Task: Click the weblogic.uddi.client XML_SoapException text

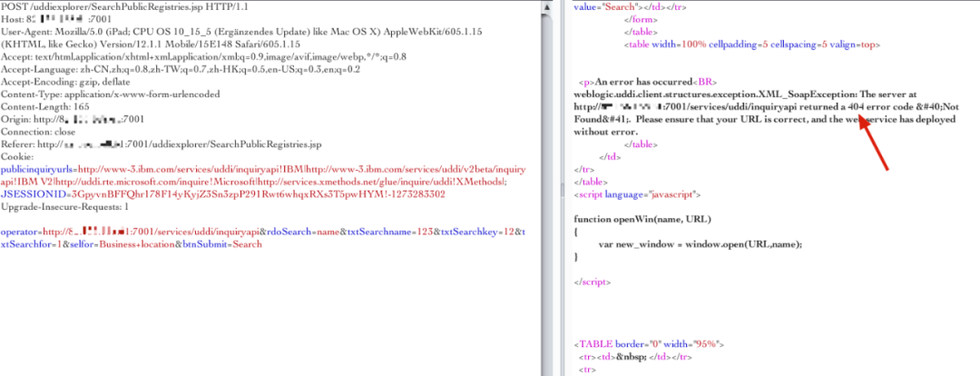Action: pos(716,94)
